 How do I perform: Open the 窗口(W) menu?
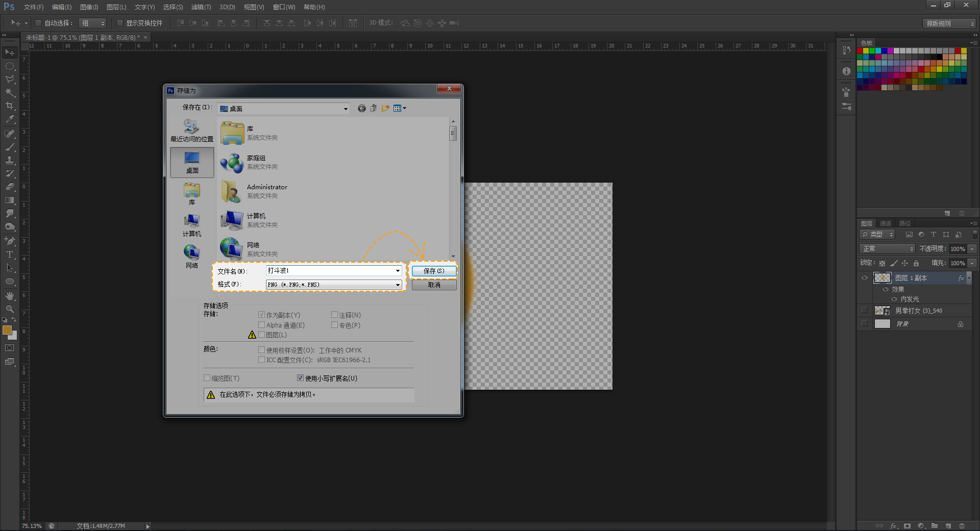pos(284,7)
